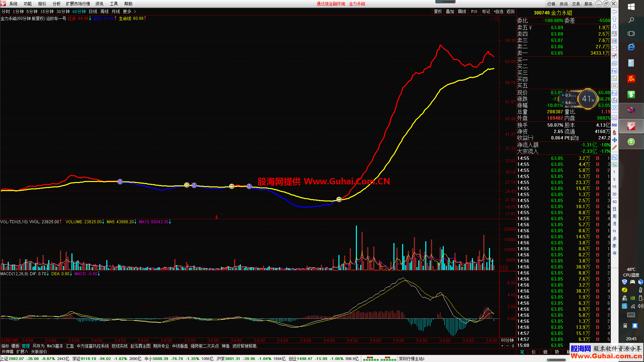
Task: Click the 关联报价 tab
Action: pyautogui.click(x=39, y=352)
